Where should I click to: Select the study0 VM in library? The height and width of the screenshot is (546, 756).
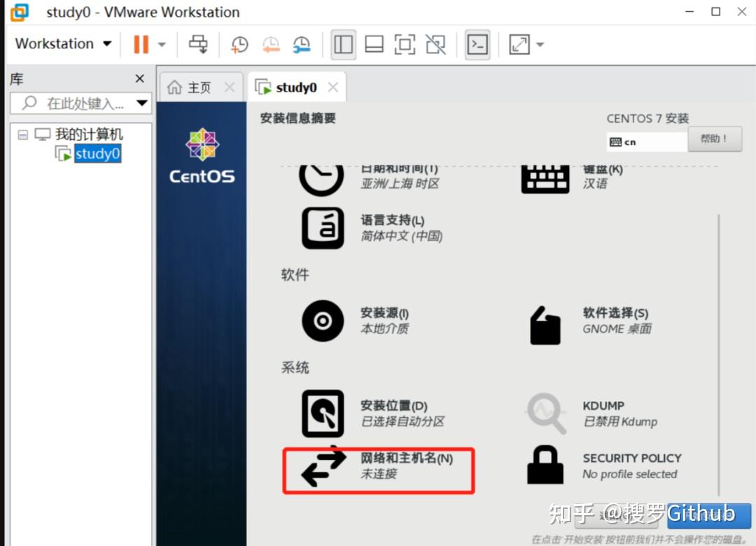pos(98,154)
